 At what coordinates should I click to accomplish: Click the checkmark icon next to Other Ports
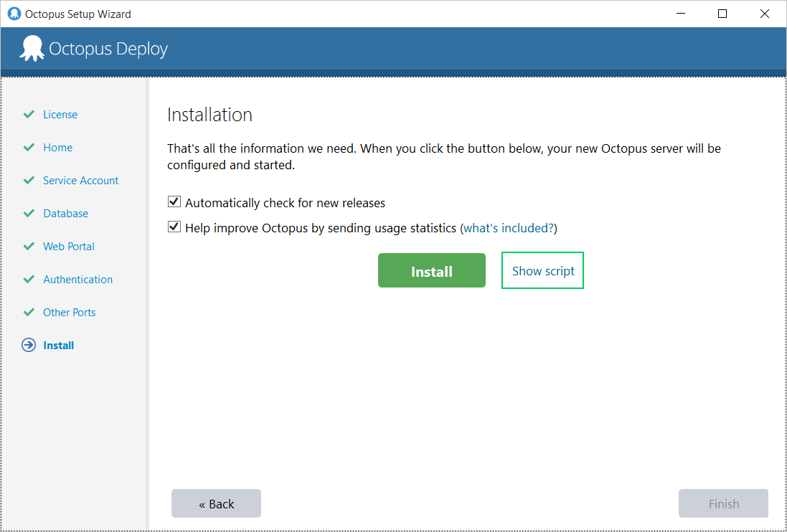click(x=29, y=313)
